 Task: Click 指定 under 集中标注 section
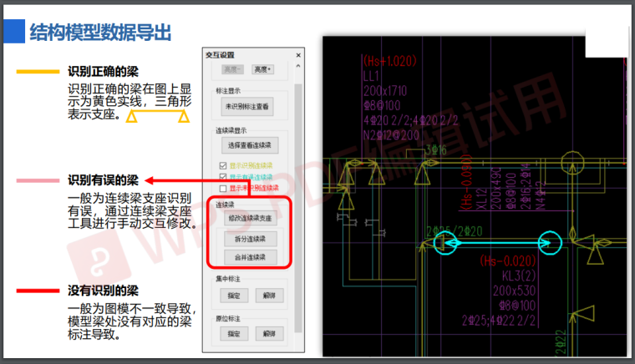[233, 295]
